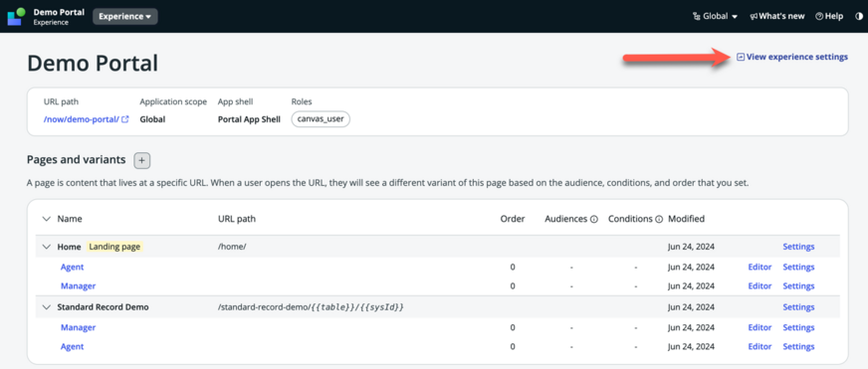Viewport: 868px width, 369px height.
Task: Add a new page with plus button
Action: point(142,160)
